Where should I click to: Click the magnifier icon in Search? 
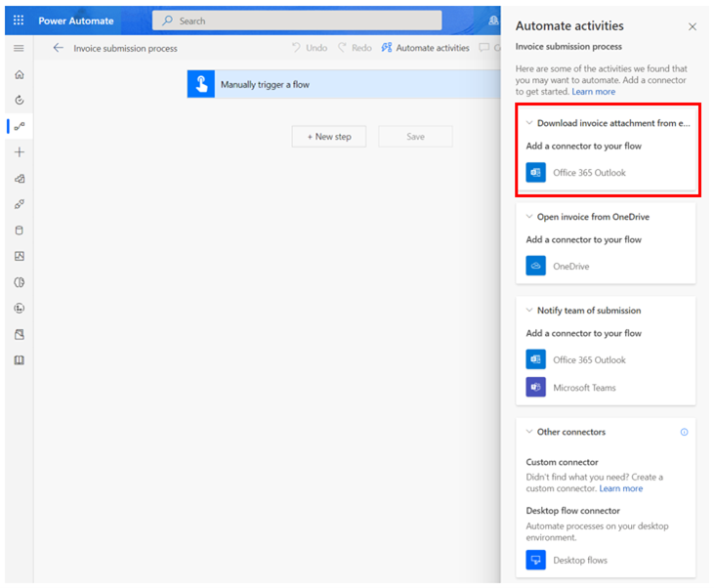pos(168,21)
